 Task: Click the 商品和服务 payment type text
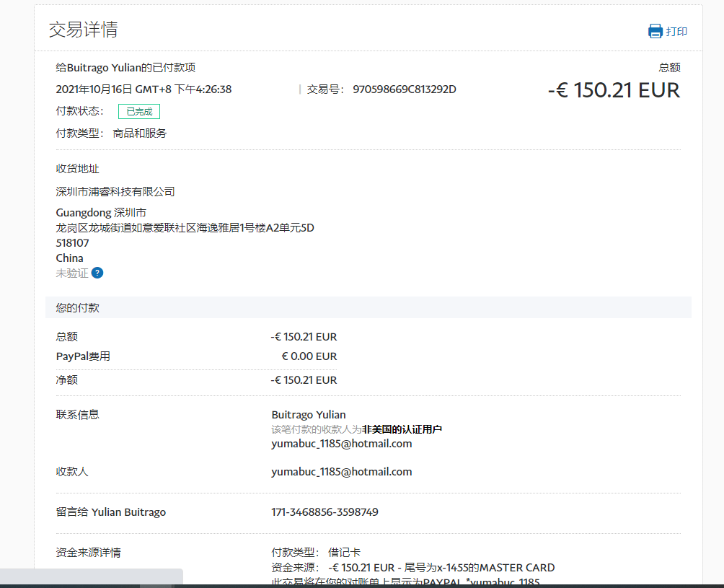click(x=140, y=133)
